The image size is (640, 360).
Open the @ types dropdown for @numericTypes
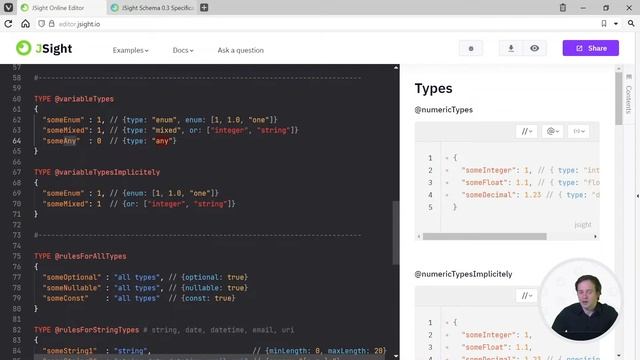coord(553,131)
